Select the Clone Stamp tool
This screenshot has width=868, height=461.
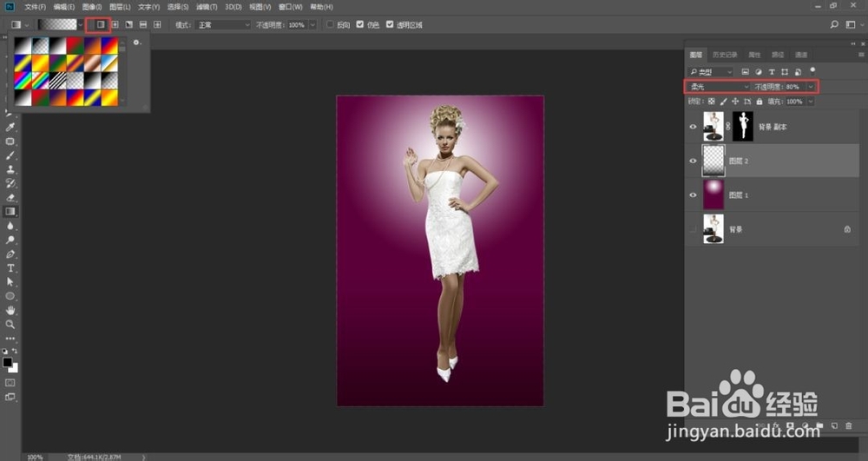10,169
